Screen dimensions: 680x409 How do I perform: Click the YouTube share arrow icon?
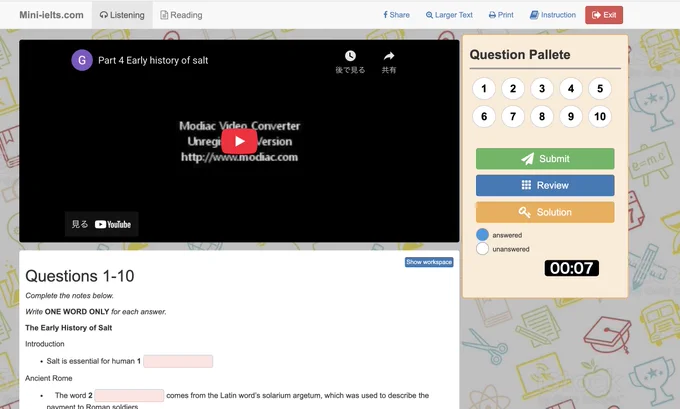(x=389, y=56)
